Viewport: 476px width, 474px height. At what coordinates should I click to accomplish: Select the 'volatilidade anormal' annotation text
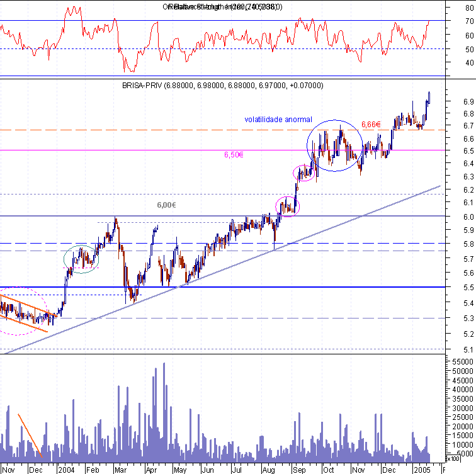point(278,120)
